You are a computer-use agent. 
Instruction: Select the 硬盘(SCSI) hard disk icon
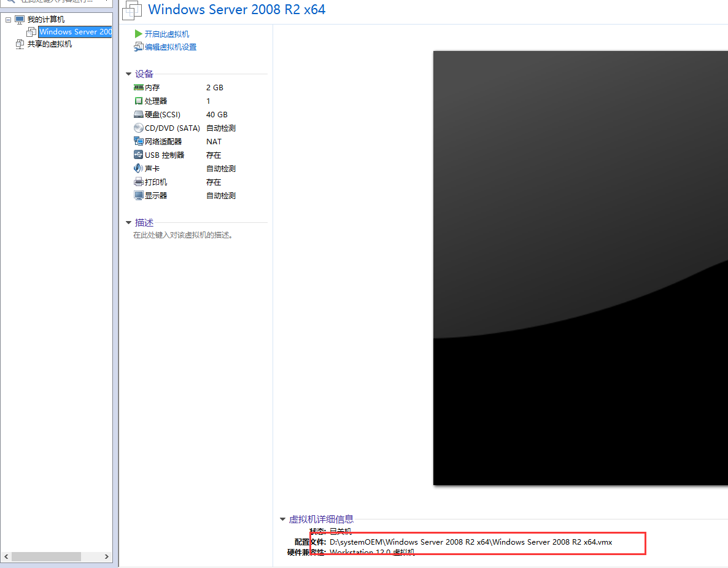click(138, 114)
